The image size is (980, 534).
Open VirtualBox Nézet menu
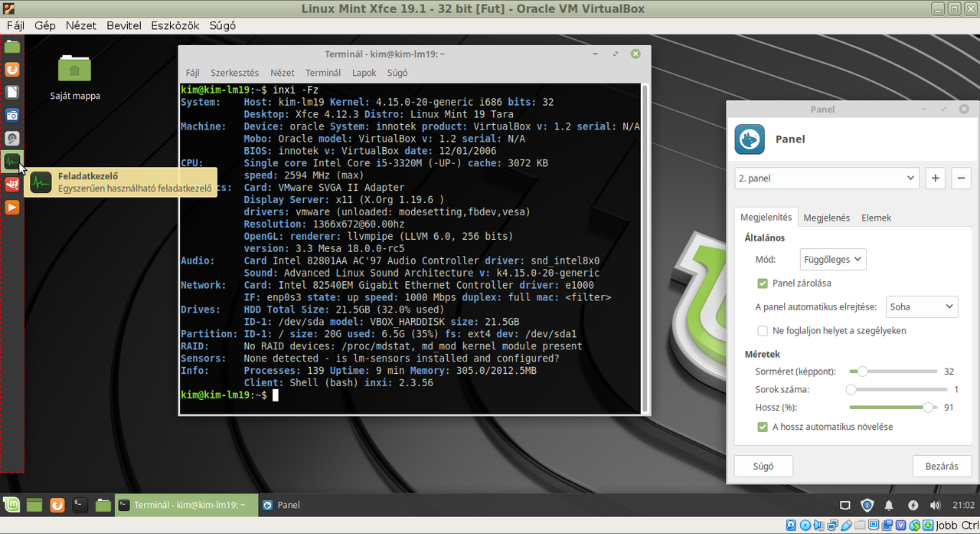pos(81,25)
